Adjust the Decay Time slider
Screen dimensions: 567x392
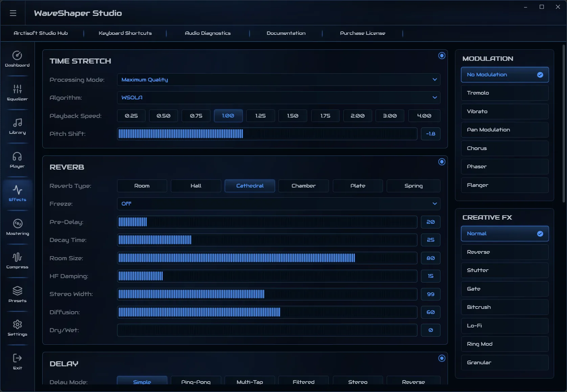(x=267, y=240)
